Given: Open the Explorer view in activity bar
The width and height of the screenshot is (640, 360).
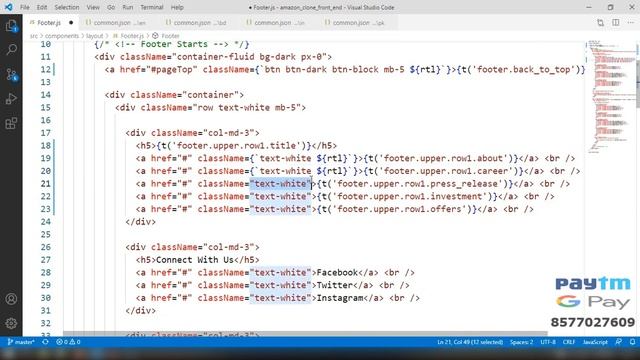Looking at the screenshot, I should tap(11, 26).
